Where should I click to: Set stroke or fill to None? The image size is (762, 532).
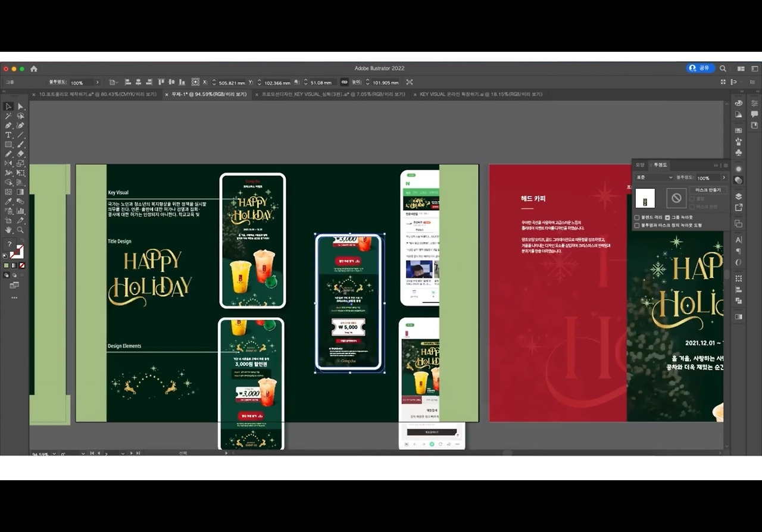[x=22, y=265]
